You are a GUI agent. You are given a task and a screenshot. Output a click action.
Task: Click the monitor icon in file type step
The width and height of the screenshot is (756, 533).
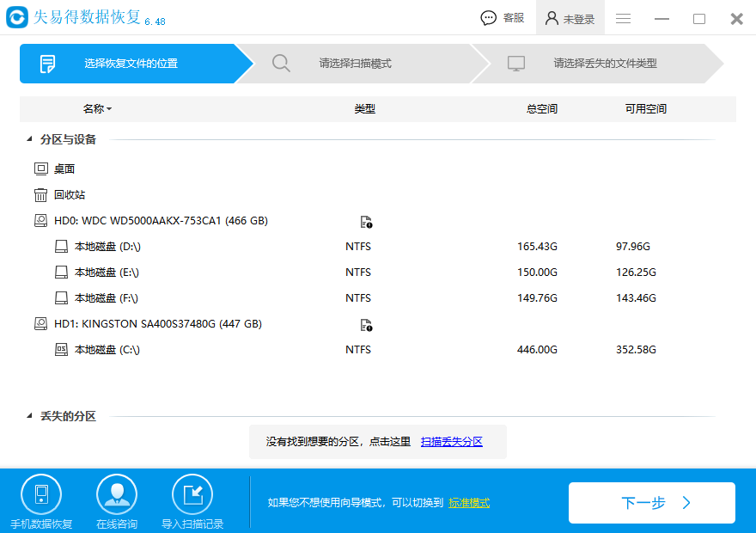point(516,64)
